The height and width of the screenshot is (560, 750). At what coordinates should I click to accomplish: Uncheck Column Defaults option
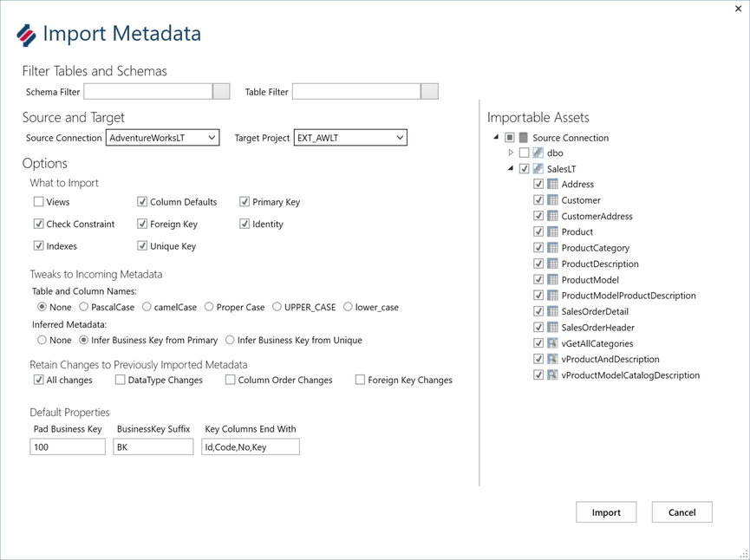click(142, 202)
